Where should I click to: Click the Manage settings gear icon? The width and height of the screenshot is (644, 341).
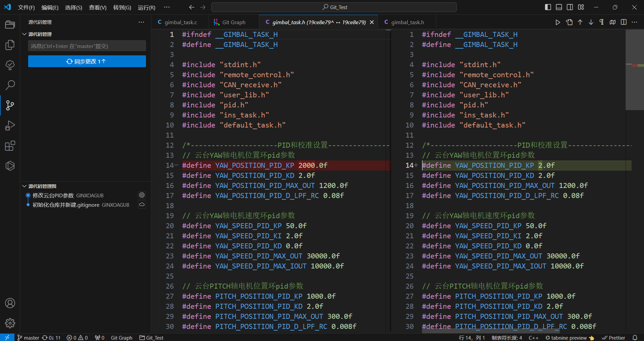coord(10,323)
